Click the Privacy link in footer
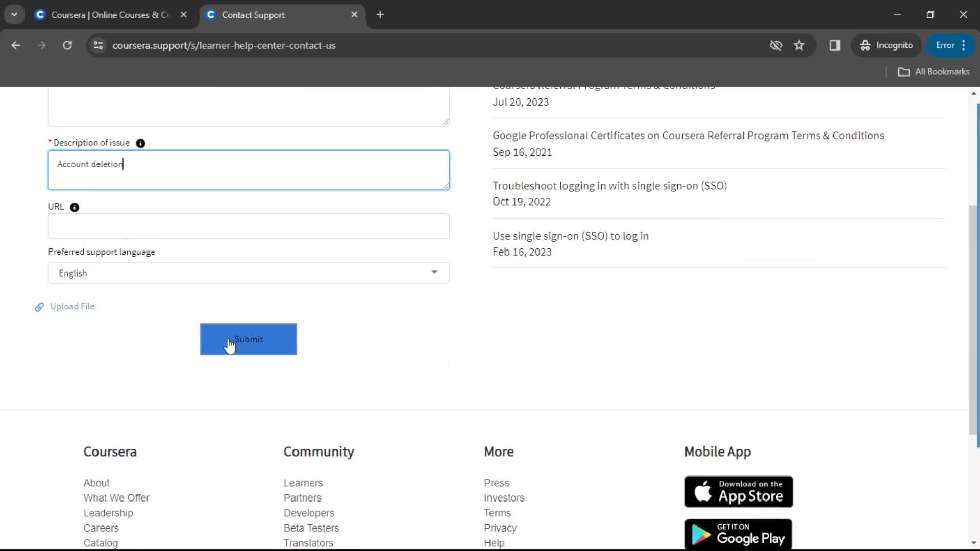This screenshot has width=980, height=551. click(x=500, y=528)
